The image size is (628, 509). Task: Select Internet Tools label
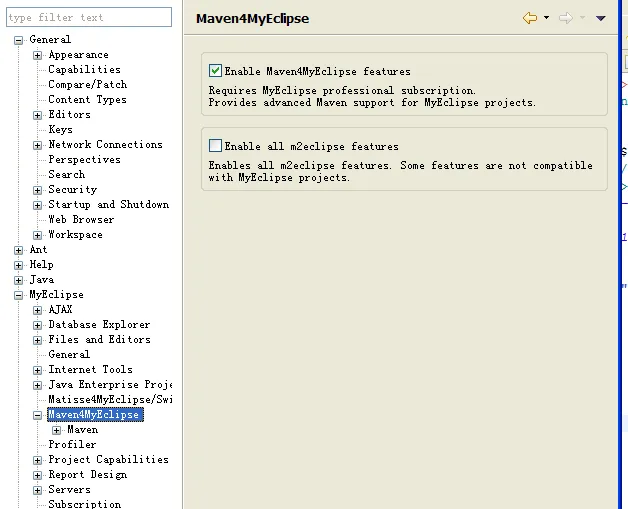click(90, 369)
